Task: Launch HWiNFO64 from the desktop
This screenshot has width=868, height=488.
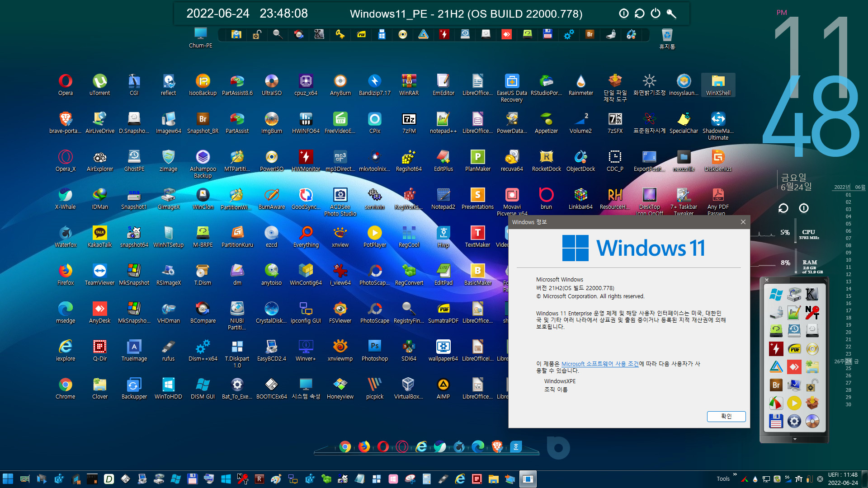Action: pyautogui.click(x=306, y=123)
